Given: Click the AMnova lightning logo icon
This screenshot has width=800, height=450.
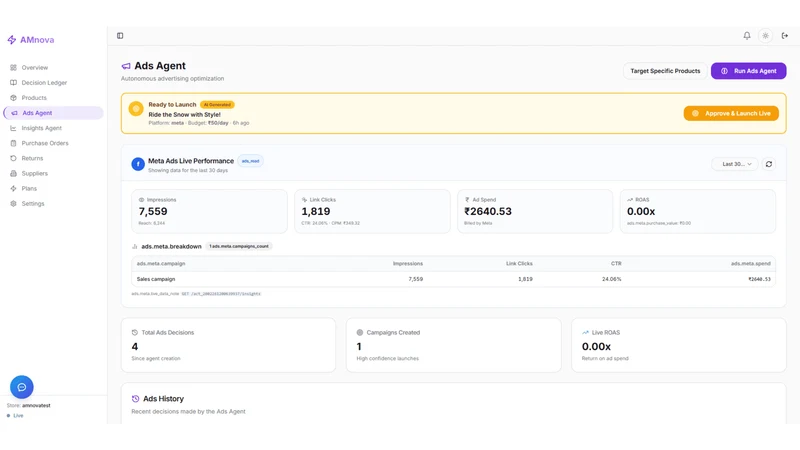Looking at the screenshot, I should tap(11, 40).
